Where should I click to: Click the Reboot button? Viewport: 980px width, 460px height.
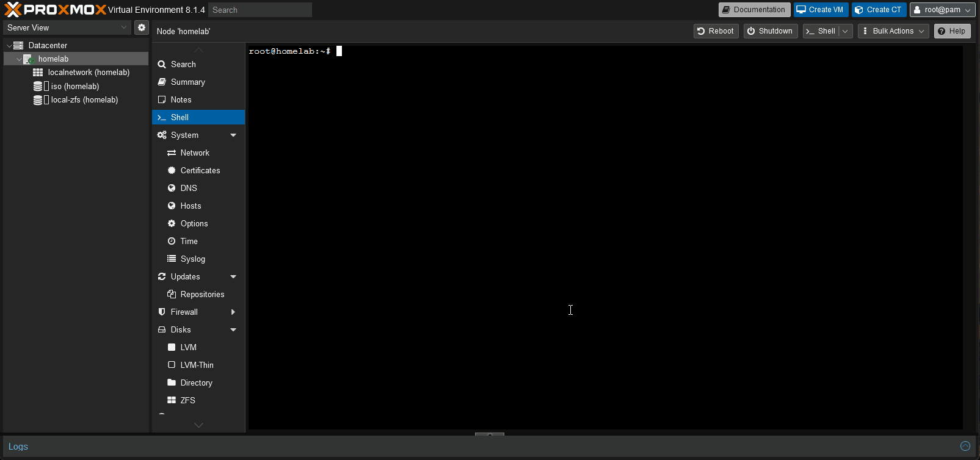(716, 31)
